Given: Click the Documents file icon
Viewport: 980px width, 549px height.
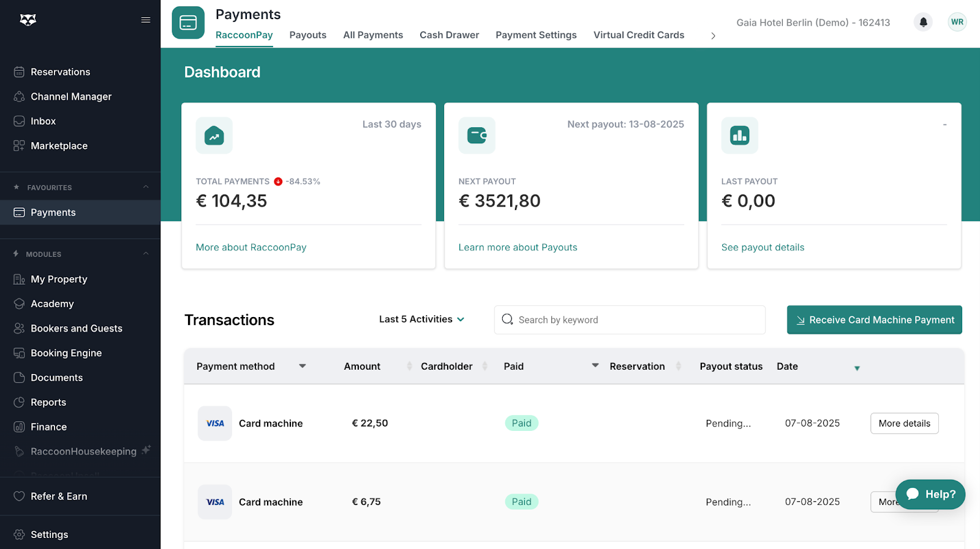Looking at the screenshot, I should click(19, 378).
